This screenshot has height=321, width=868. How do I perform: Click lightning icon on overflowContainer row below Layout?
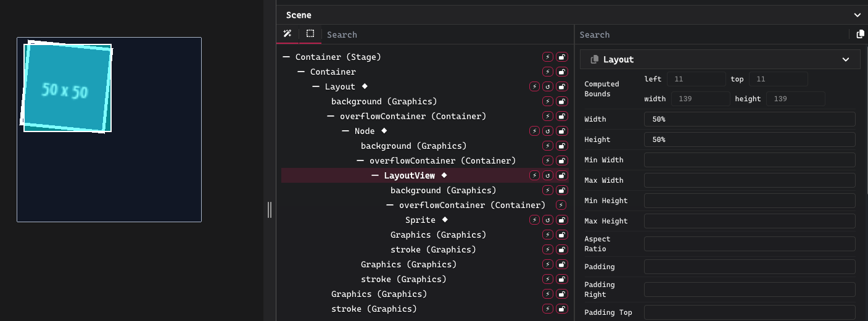pos(547,116)
